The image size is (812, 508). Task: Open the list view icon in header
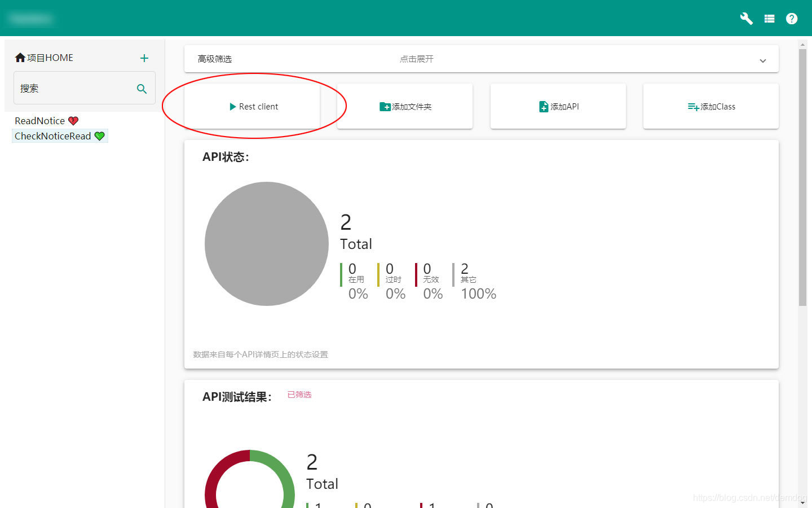coord(769,19)
